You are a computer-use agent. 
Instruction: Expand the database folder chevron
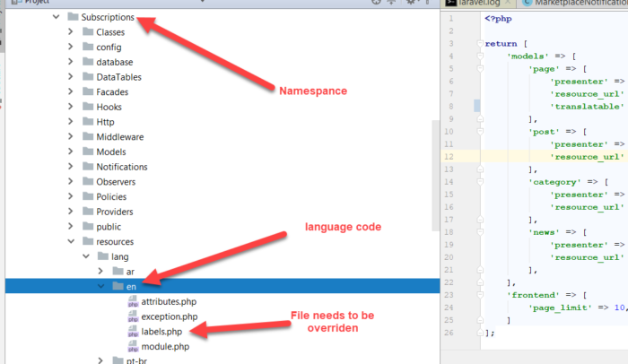coord(71,61)
